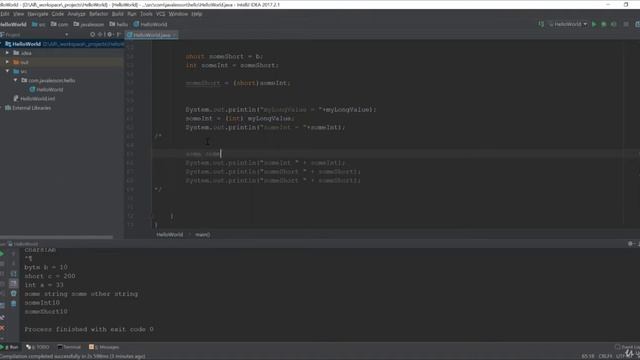This screenshot has width=640, height=360.
Task: Toggle soft wraps in the Run console
Action: coord(13,274)
